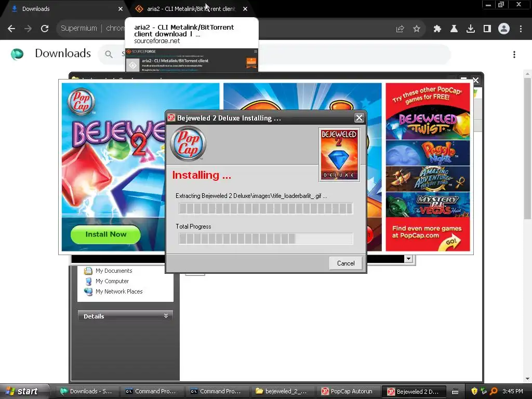Image resolution: width=532 pixels, height=399 pixels.
Task: Open PopCap Autorun taskbar item
Action: 348,392
